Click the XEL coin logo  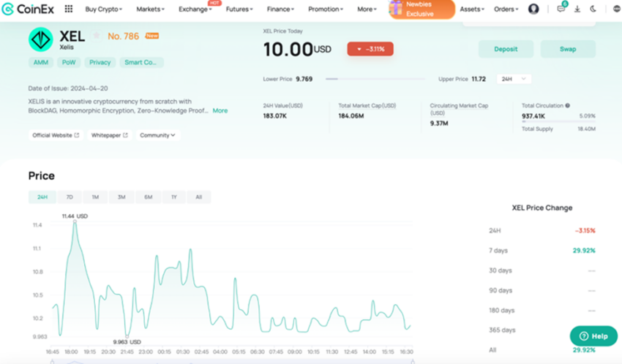40,39
